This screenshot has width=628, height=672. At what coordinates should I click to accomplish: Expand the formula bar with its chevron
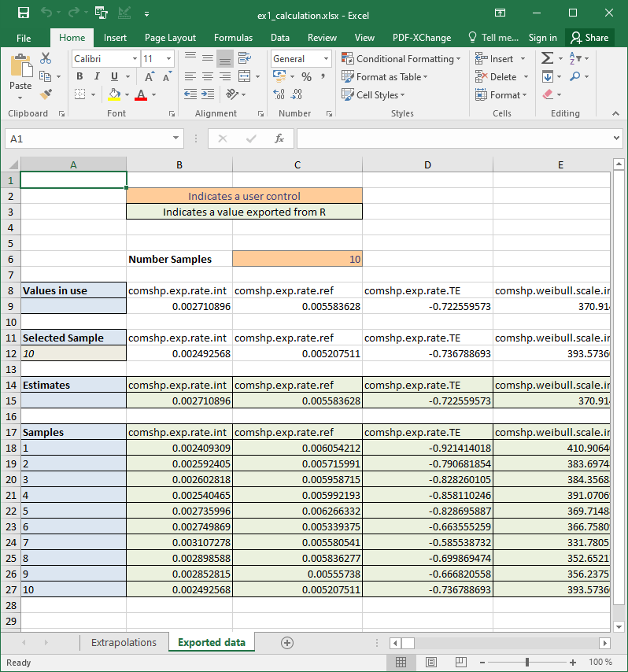click(616, 138)
